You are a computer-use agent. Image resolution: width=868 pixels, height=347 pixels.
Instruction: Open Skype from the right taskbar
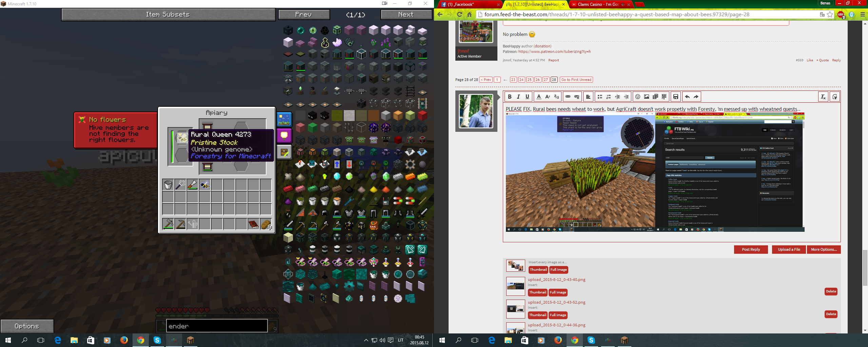pos(591,340)
